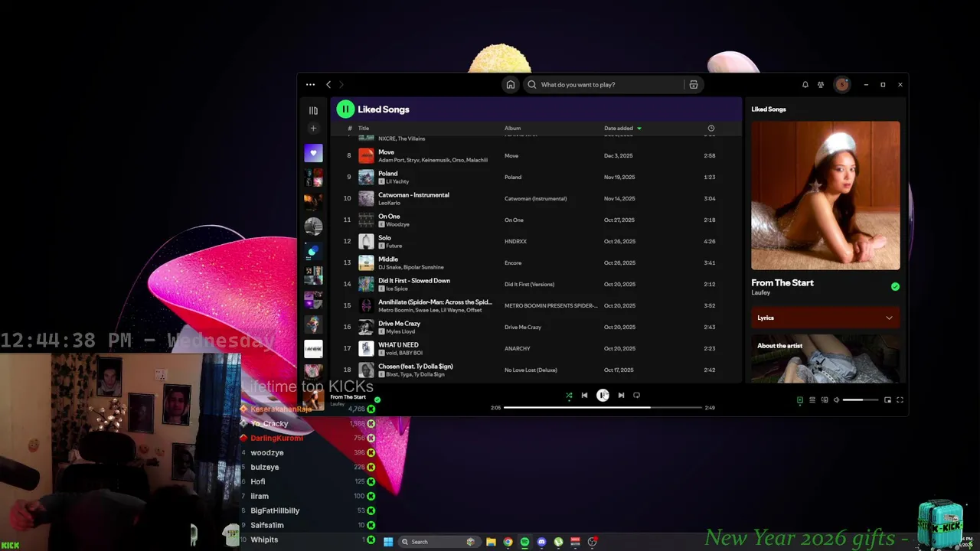Collapse Your Library sidebar icon
This screenshot has height=551, width=980.
(x=313, y=110)
